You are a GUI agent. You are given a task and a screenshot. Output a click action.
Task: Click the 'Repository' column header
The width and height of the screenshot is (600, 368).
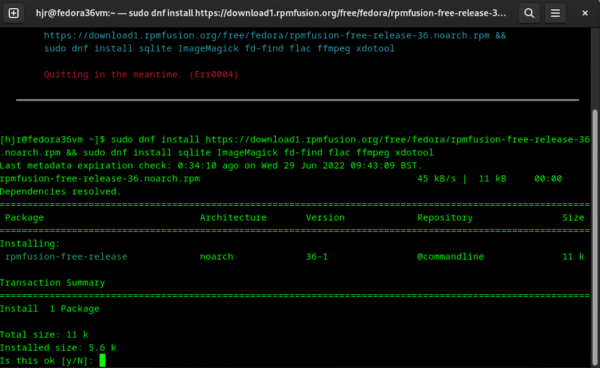pyautogui.click(x=445, y=218)
